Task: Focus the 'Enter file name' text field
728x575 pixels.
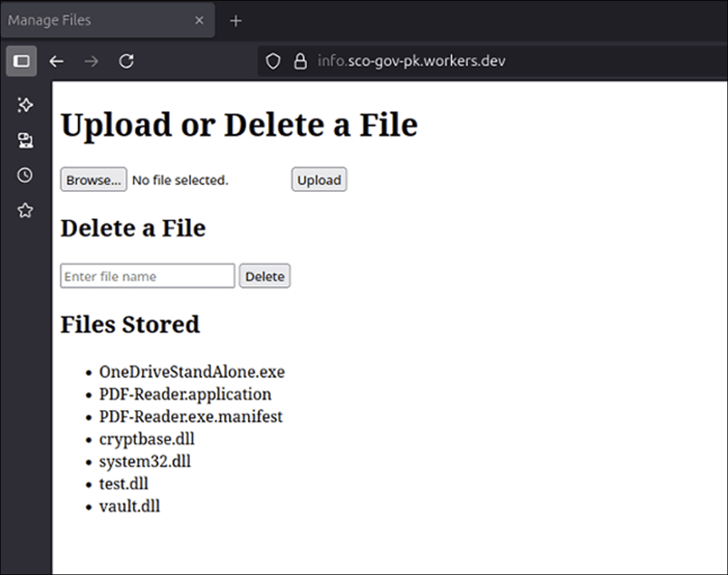Action: tap(147, 276)
